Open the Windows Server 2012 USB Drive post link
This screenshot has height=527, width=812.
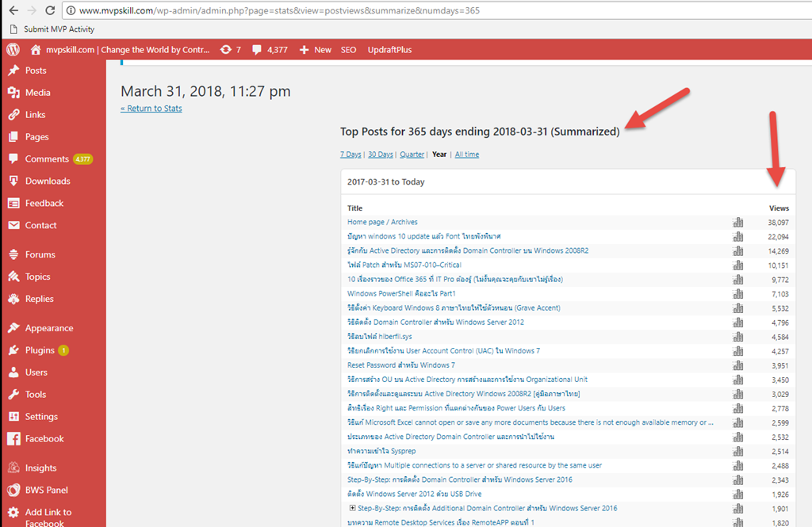(414, 494)
